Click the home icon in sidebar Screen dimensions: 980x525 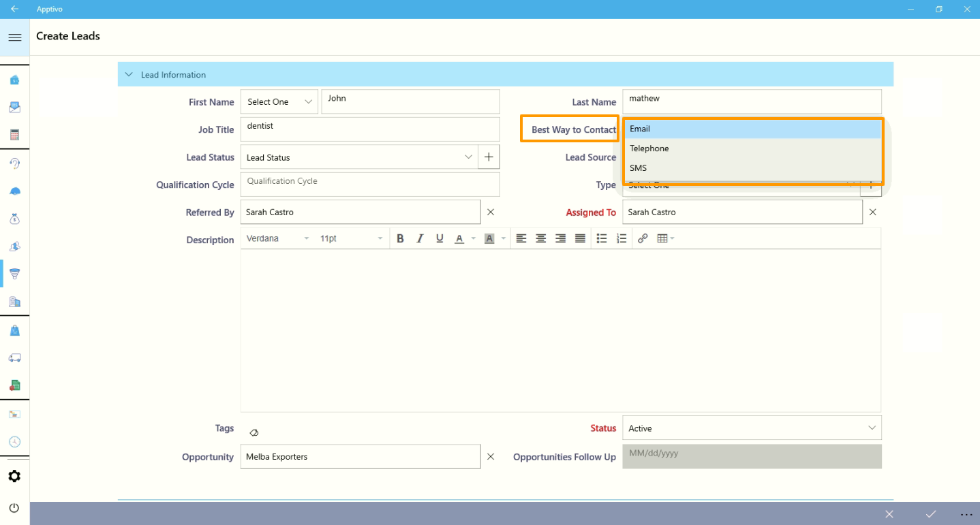(14, 80)
